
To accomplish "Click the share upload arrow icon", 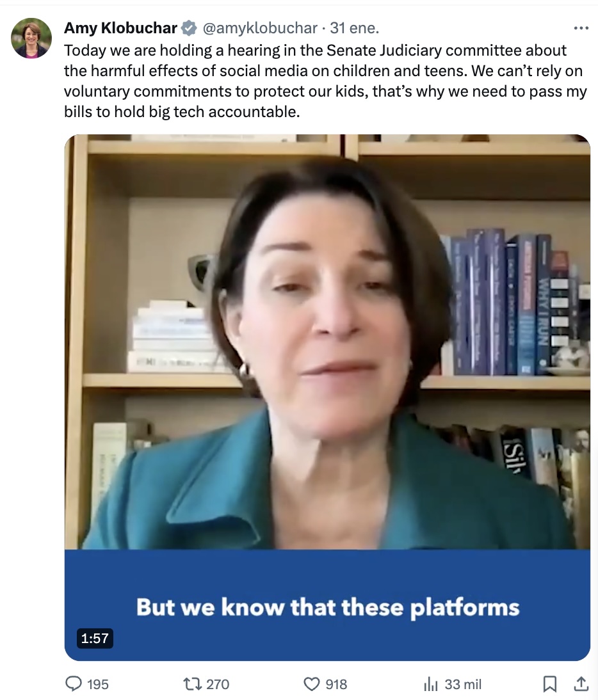I will coord(580,683).
